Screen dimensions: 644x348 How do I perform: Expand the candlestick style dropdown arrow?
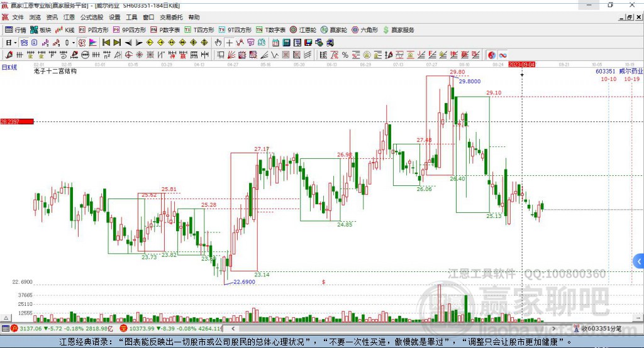[73, 43]
